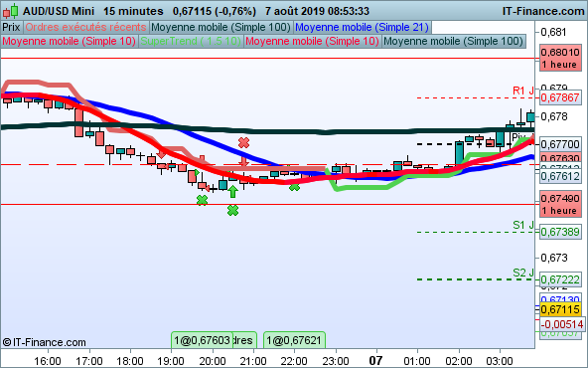Image resolution: width=588 pixels, height=368 pixels.
Task: Open the IT-Finance.com link in the header
Action: coord(543,11)
